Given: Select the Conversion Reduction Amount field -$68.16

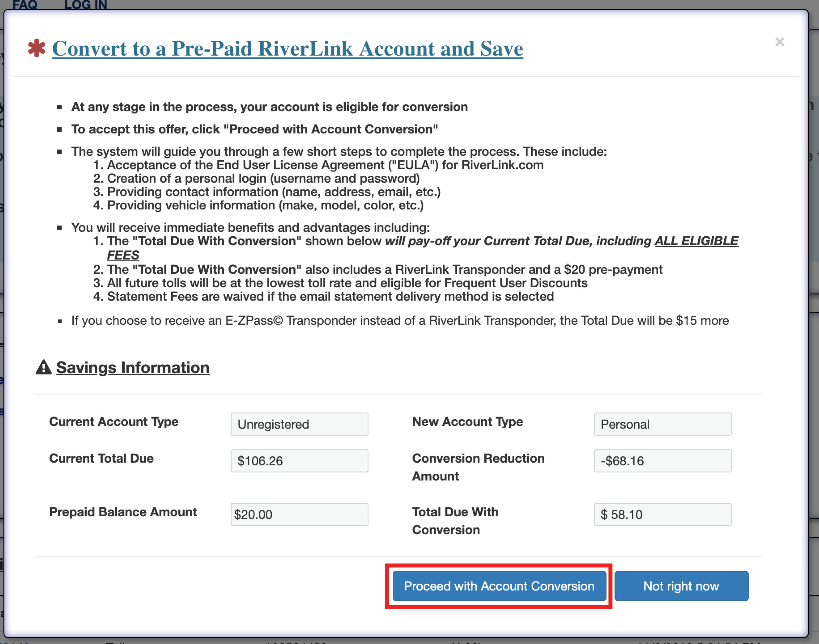Looking at the screenshot, I should pos(663,461).
